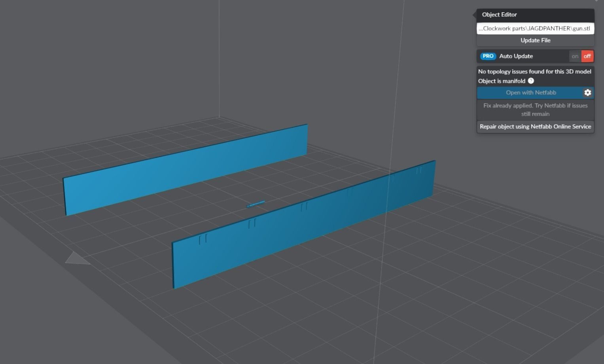Click Open with Netfabb button
This screenshot has height=364, width=604.
pos(530,93)
